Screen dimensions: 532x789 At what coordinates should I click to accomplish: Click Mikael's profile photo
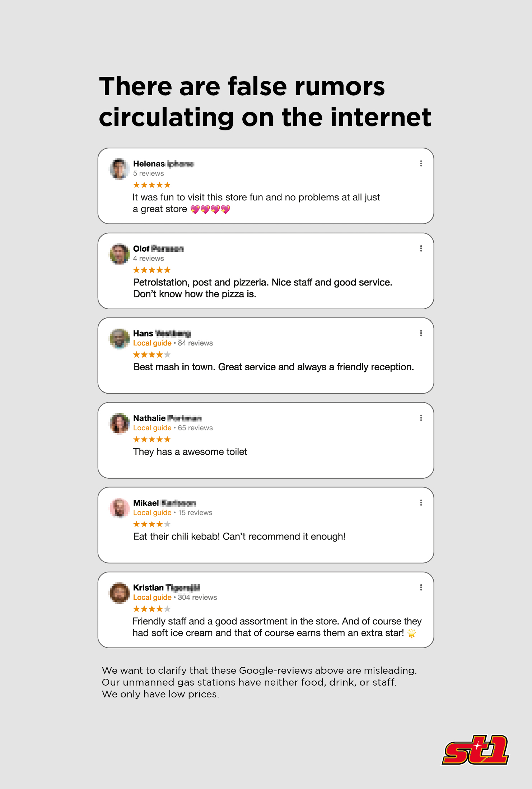(120, 508)
